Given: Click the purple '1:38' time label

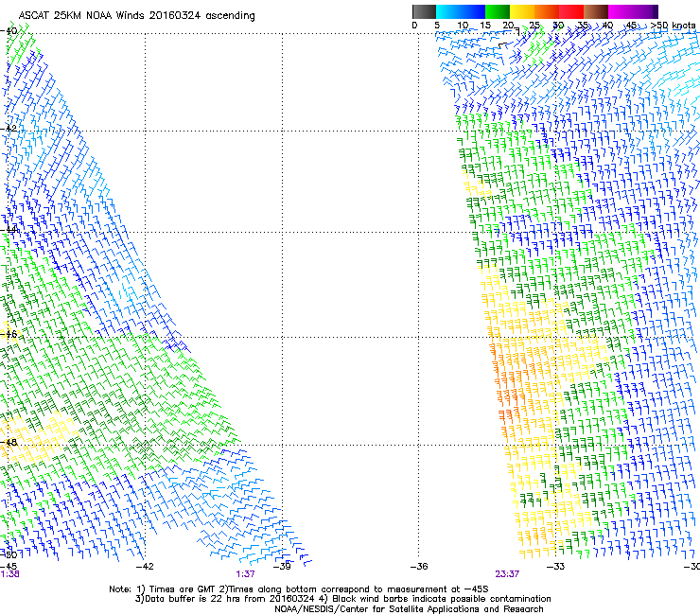Looking at the screenshot, I should pos(9,574).
